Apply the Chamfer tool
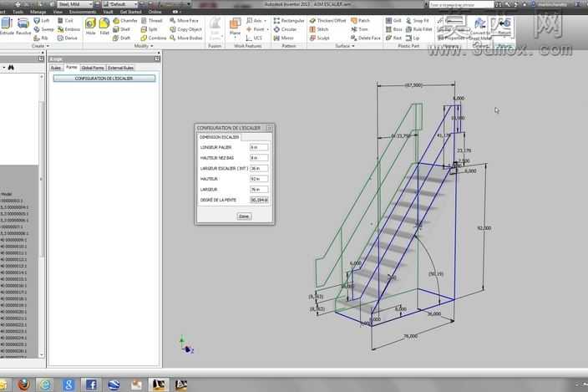The image size is (588, 392). [125, 21]
